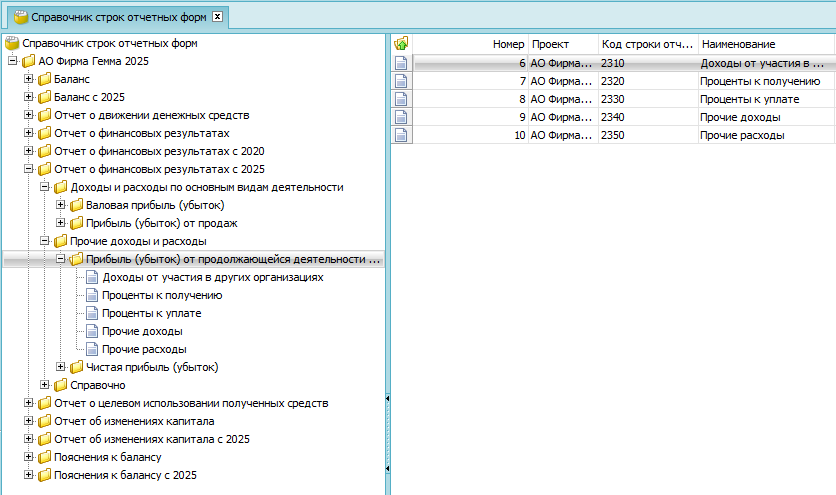Click folder icon next to Баланс
The image size is (836, 495).
pyautogui.click(x=44, y=79)
